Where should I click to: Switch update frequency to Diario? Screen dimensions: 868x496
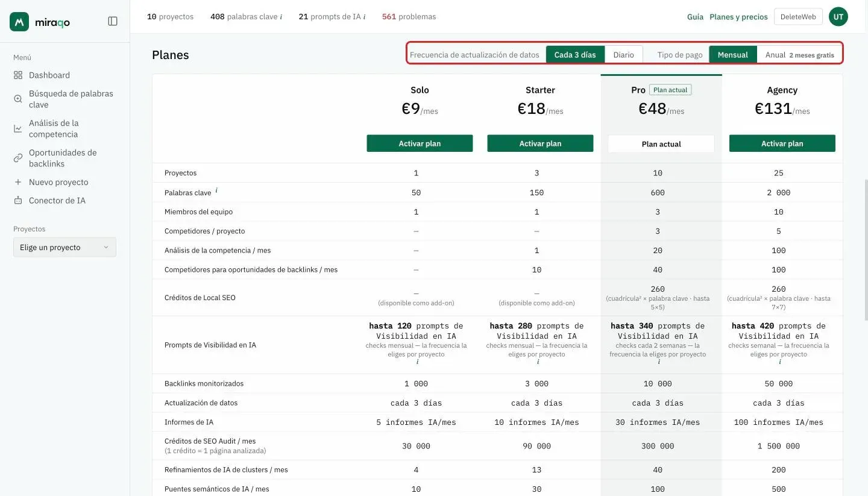624,54
